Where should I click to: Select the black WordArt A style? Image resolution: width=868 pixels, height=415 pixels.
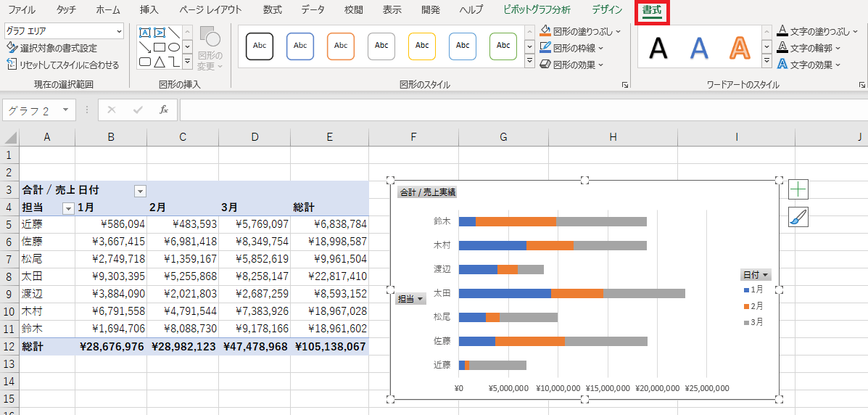(658, 47)
